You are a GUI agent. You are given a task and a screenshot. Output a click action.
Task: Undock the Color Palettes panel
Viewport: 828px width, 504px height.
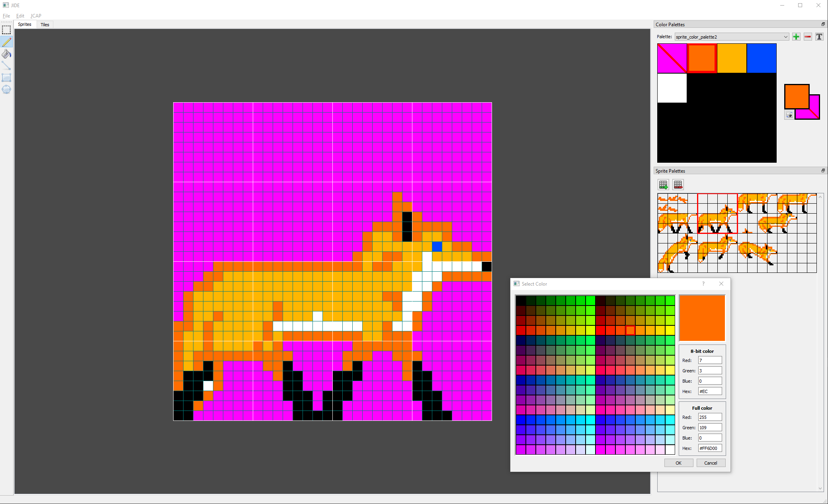point(823,24)
